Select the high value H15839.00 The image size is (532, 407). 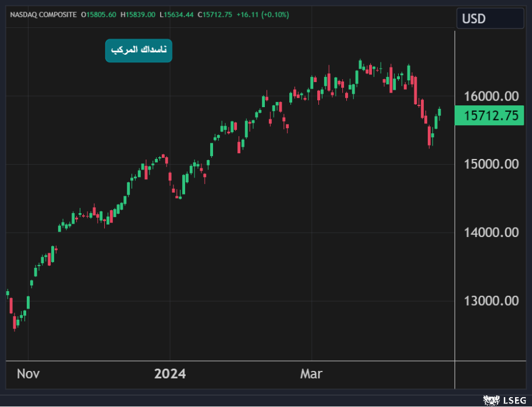[139, 14]
